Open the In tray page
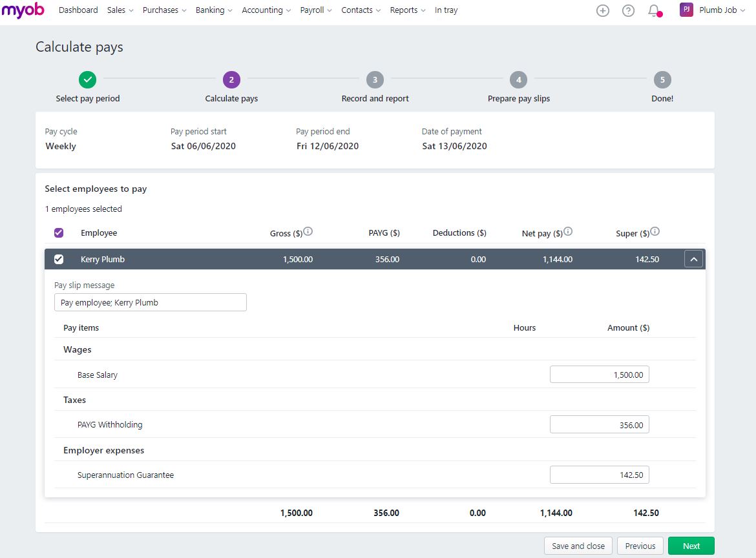Viewport: 756px width, 558px height. tap(446, 10)
